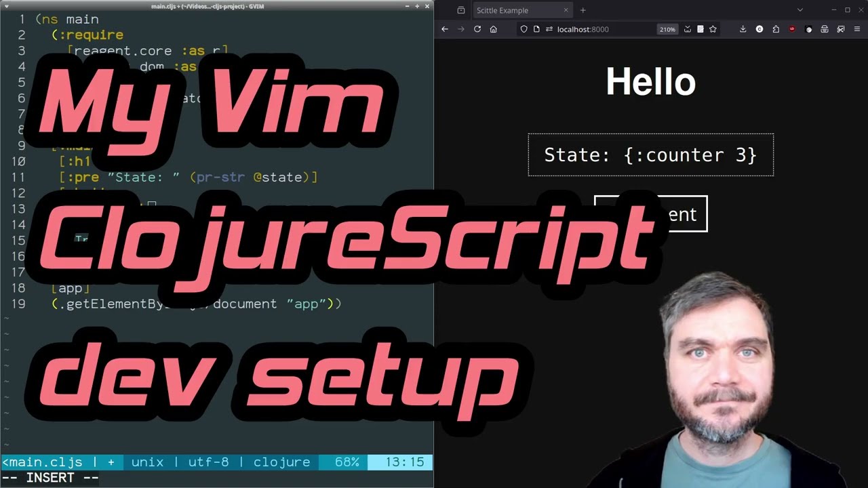The width and height of the screenshot is (868, 488).
Task: Expand the list all tabs chevron
Action: click(800, 10)
